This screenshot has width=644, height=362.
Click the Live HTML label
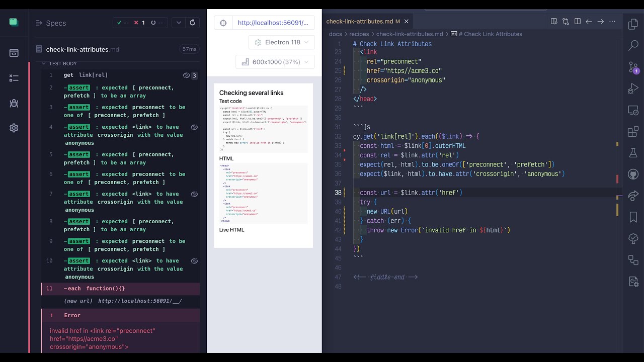[231, 230]
